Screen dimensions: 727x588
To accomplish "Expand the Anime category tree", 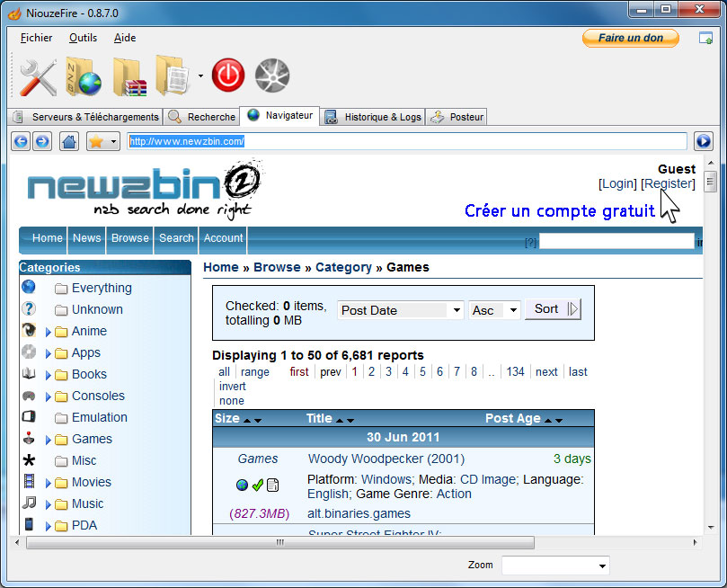I will [x=49, y=332].
